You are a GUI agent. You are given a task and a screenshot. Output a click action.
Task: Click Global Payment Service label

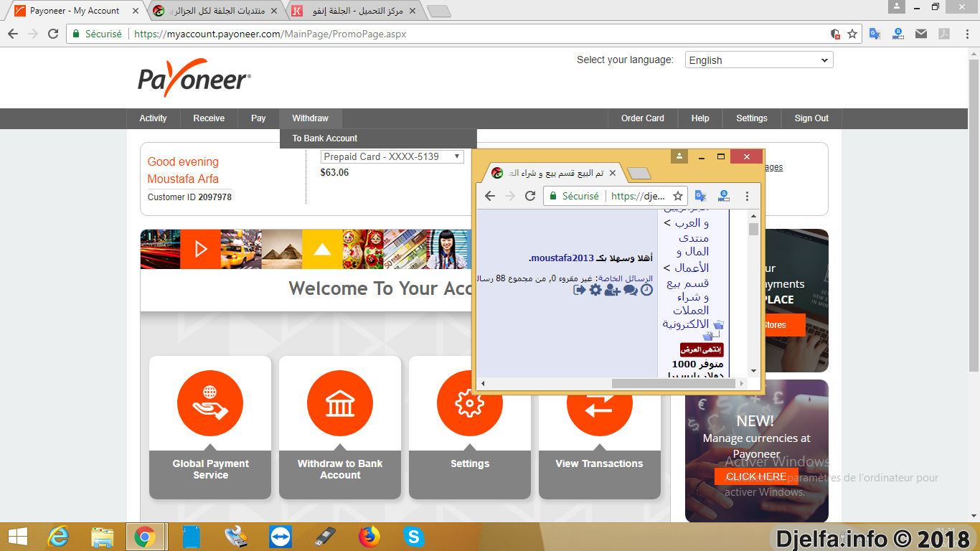point(210,469)
